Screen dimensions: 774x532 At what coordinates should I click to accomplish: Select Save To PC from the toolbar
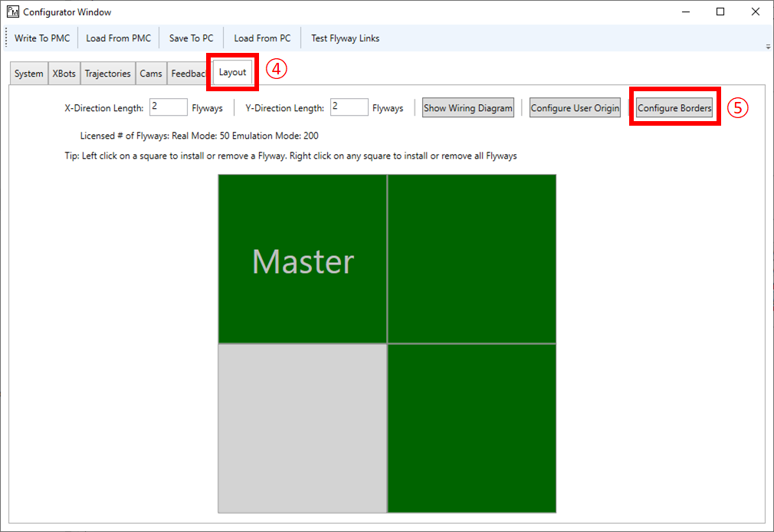point(191,38)
